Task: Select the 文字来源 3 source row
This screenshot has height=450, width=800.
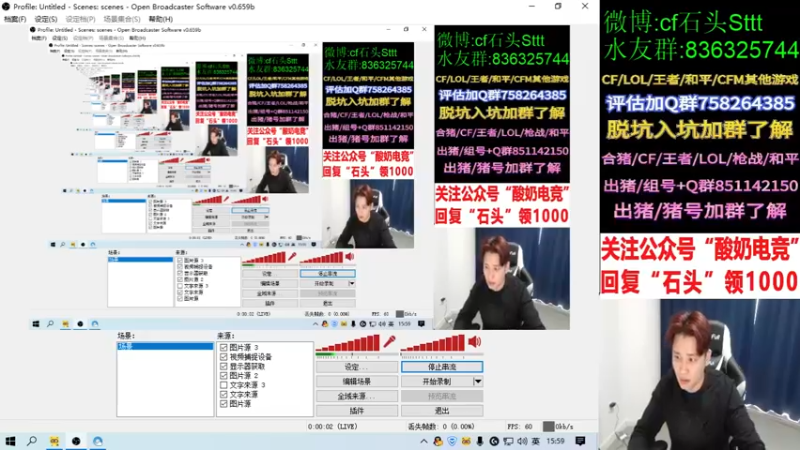Action: tap(265, 385)
